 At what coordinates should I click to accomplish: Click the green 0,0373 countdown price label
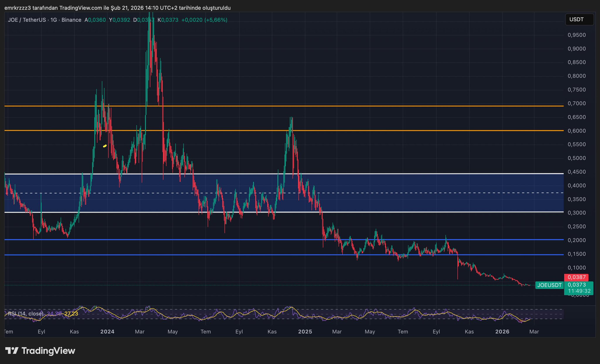(x=578, y=288)
